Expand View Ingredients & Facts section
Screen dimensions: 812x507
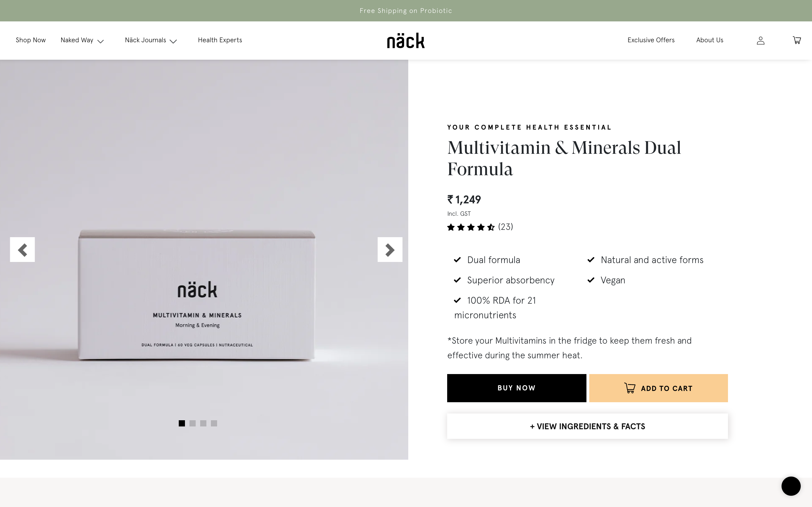click(587, 426)
